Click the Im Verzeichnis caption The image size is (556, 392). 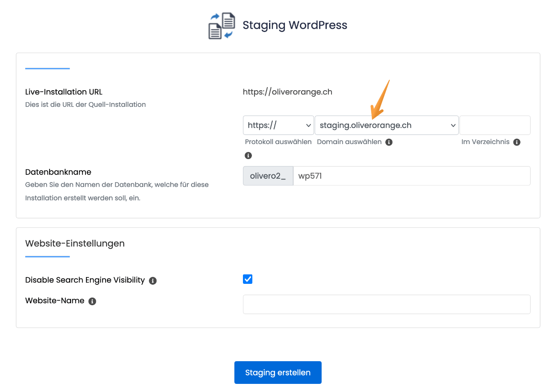[x=485, y=142]
